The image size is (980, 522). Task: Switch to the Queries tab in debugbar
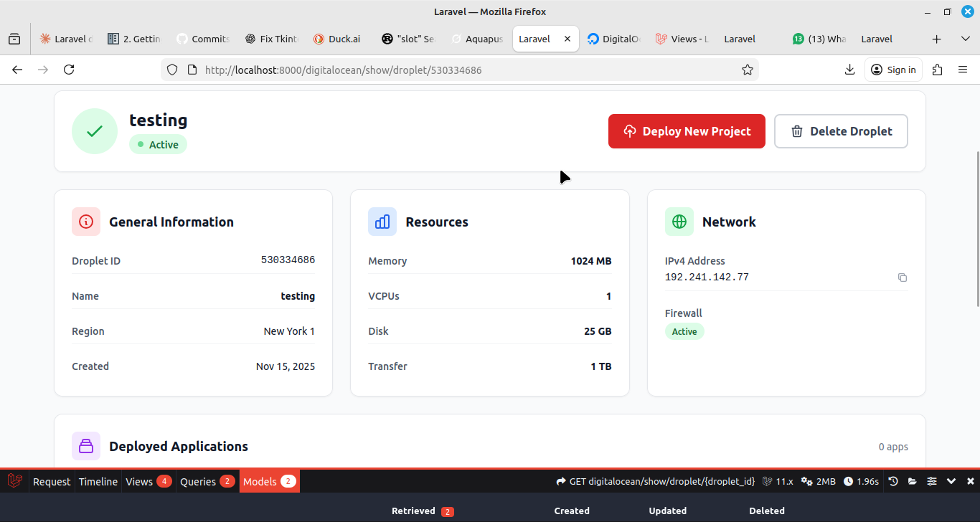coord(199,481)
